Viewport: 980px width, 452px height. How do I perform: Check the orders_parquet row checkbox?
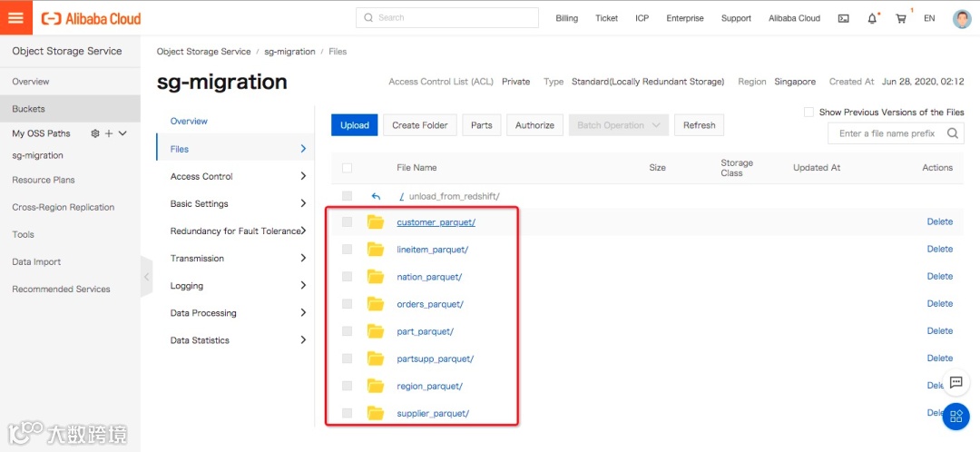(347, 304)
